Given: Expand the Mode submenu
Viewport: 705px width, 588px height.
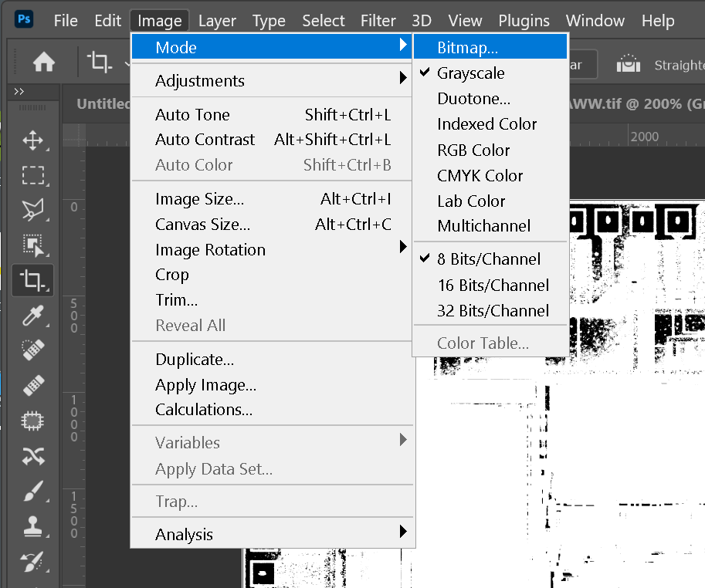Looking at the screenshot, I should (x=272, y=47).
